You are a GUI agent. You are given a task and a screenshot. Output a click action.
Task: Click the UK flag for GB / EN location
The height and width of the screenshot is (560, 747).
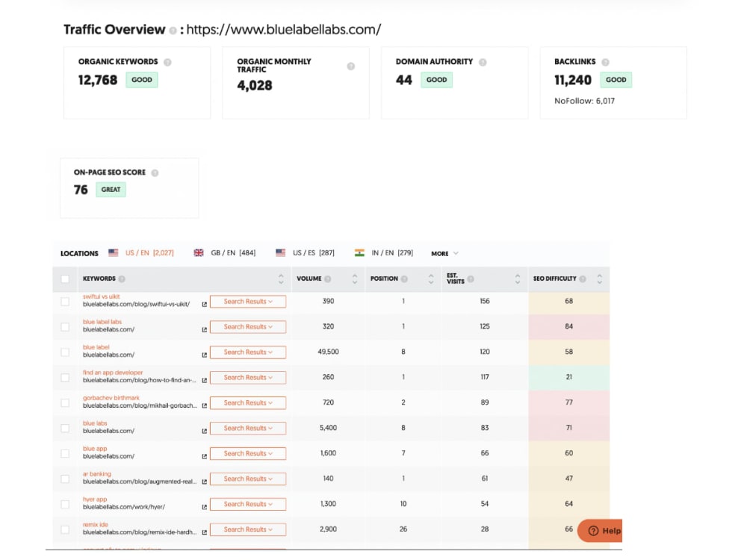pyautogui.click(x=199, y=253)
